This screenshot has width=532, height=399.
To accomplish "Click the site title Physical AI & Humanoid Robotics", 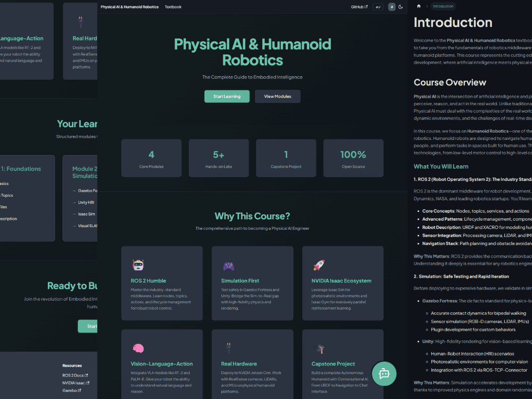I will point(129,7).
